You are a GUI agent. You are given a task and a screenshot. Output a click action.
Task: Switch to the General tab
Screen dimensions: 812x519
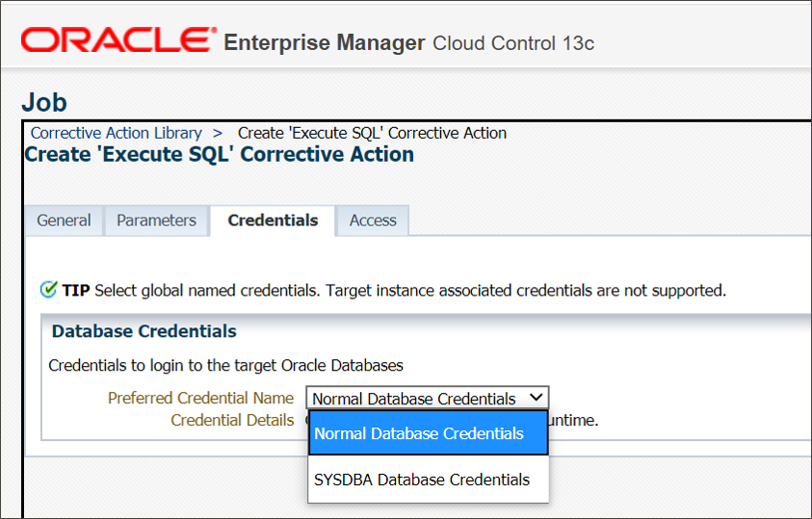coord(64,221)
